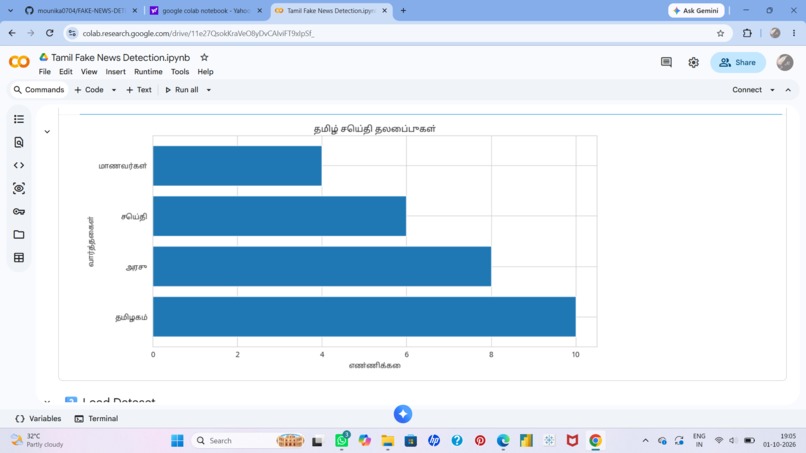Open the Terminal panel
806x453 pixels.
97,419
